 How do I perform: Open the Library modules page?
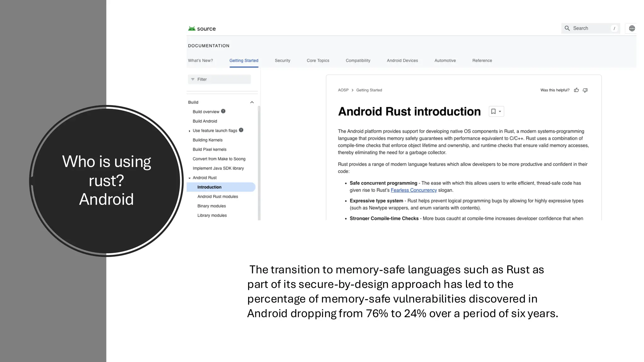click(x=212, y=215)
